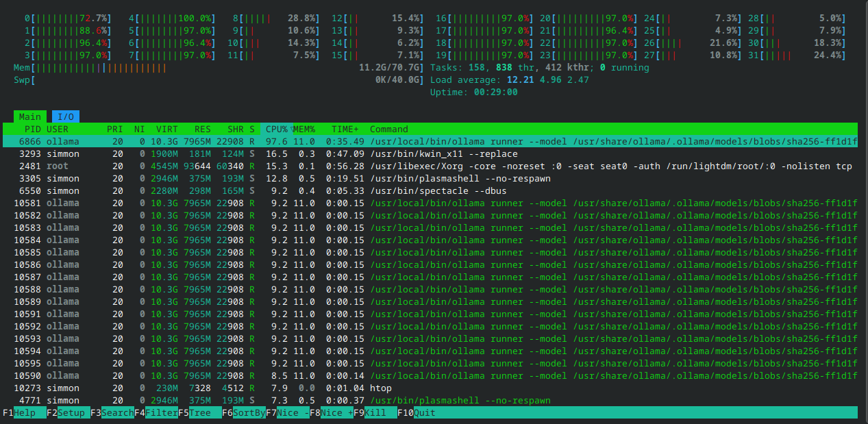Sort by the TIME+ column header
This screenshot has width=868, height=424.
[x=345, y=129]
